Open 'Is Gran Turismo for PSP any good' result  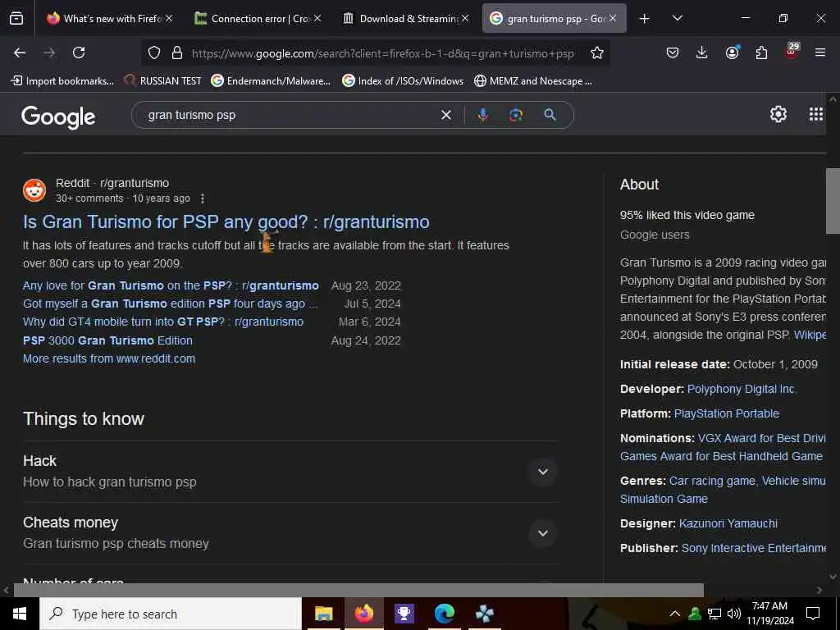coord(226,221)
